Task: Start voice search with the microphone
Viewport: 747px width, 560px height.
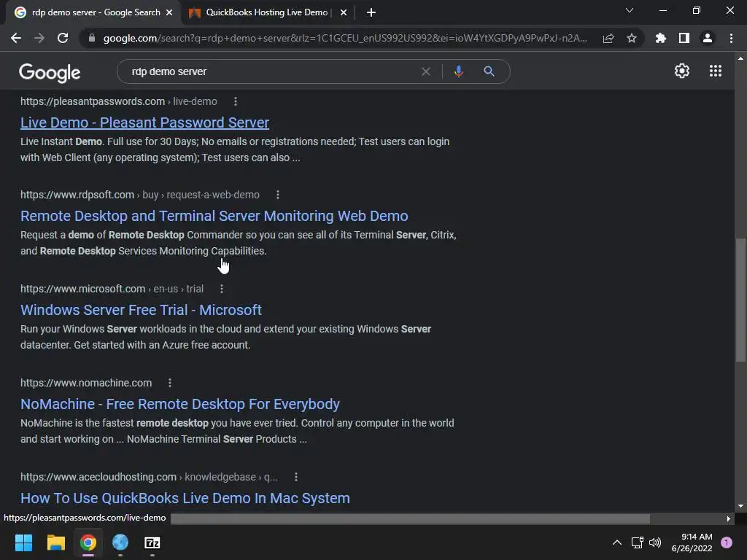Action: [459, 71]
